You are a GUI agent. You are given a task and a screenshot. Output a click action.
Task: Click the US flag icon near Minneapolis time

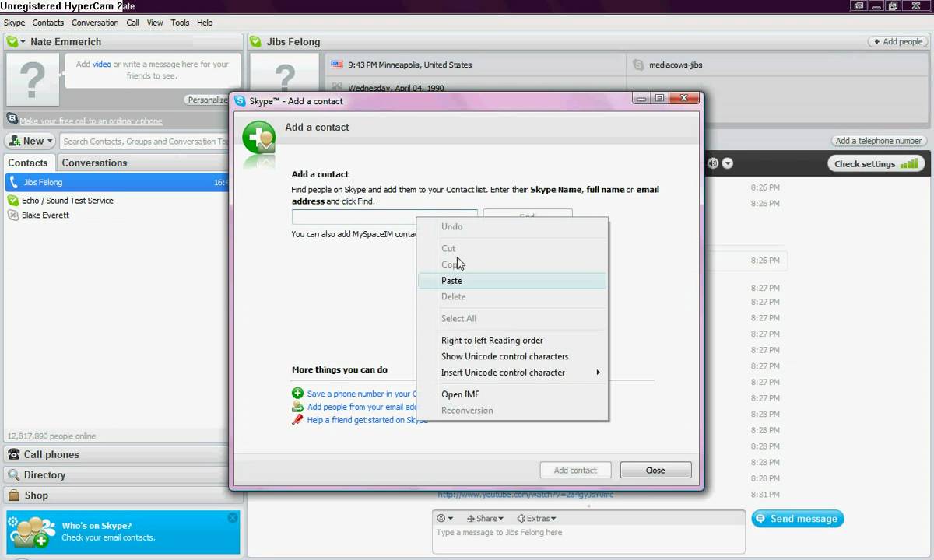point(337,65)
